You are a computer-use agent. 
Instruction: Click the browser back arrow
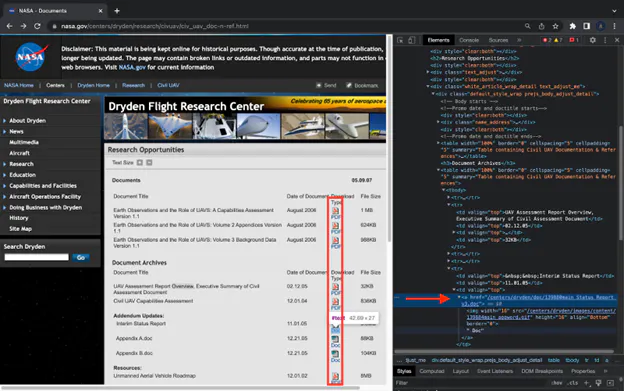coord(10,26)
